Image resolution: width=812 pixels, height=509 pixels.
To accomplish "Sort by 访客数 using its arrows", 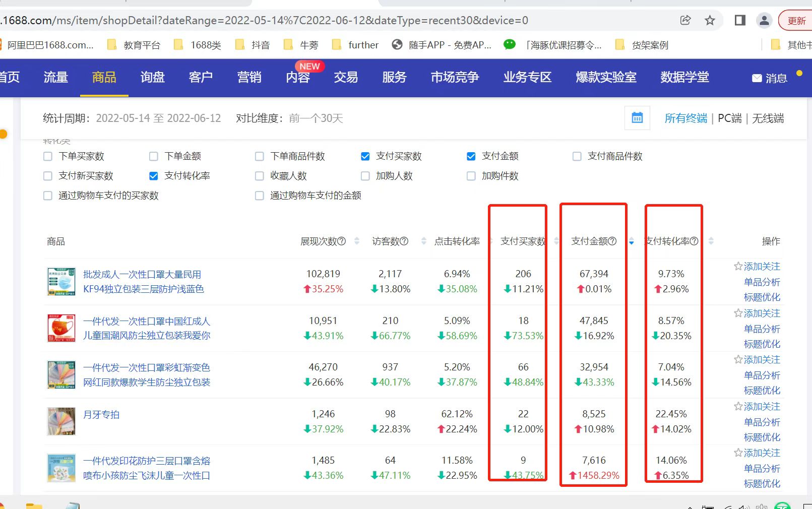I will point(423,241).
